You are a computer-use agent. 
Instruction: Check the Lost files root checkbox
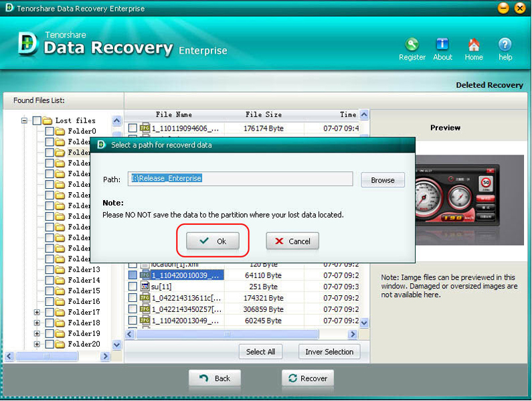[x=37, y=121]
